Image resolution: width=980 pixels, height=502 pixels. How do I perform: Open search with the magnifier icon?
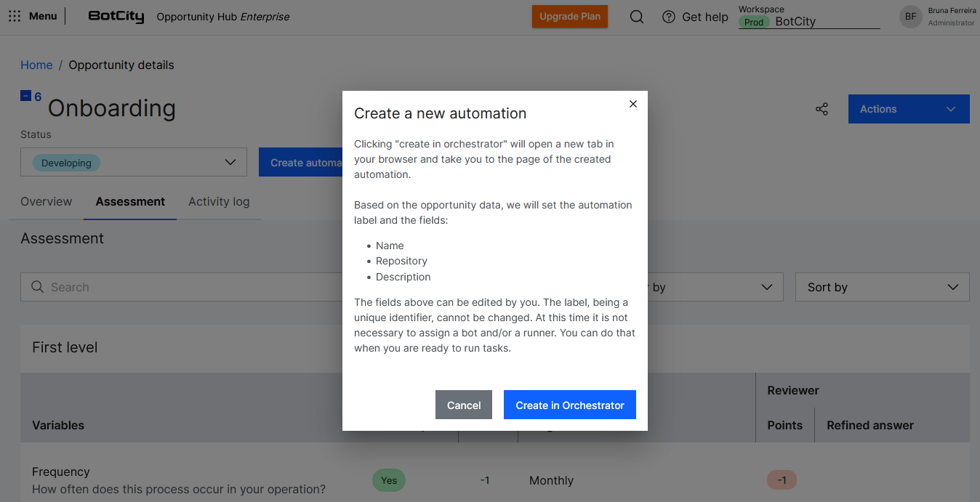click(636, 17)
